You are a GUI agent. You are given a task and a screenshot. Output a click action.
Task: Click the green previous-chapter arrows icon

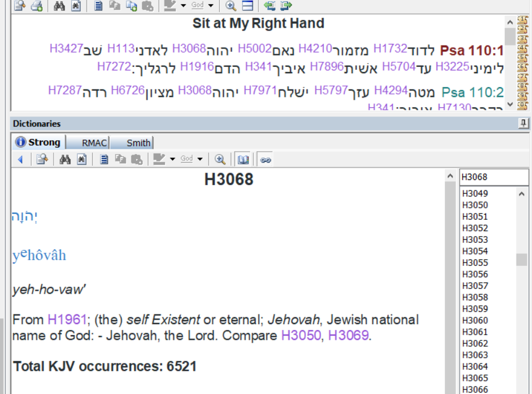coord(269,6)
